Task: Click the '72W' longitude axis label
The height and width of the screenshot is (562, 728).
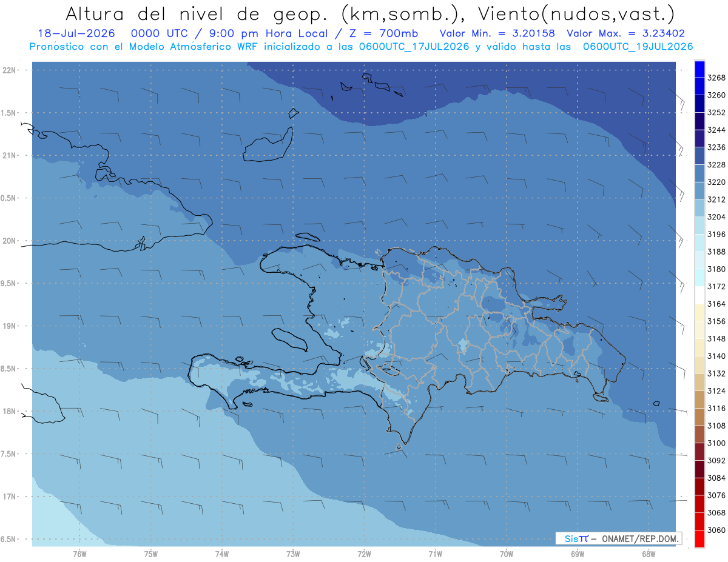Action: 364,554
